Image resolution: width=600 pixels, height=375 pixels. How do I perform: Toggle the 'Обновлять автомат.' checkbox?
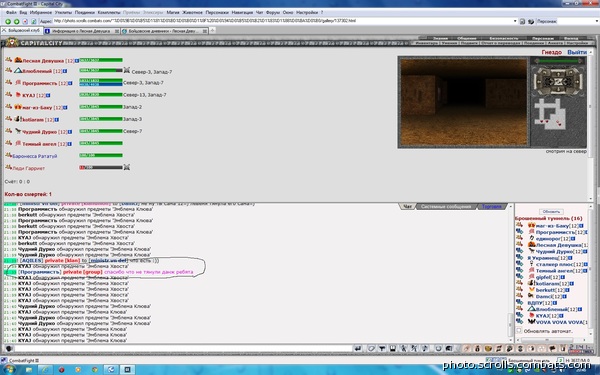[x=519, y=331]
